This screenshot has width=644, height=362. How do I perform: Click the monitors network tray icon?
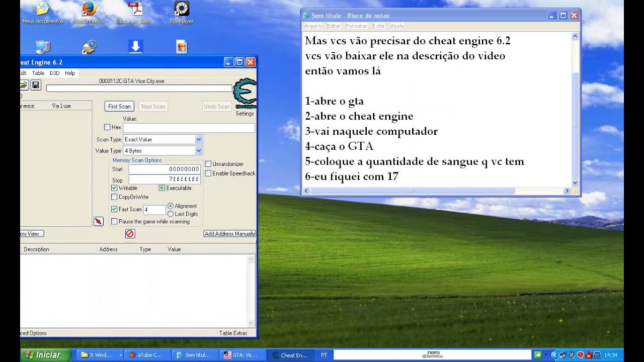pyautogui.click(x=563, y=355)
